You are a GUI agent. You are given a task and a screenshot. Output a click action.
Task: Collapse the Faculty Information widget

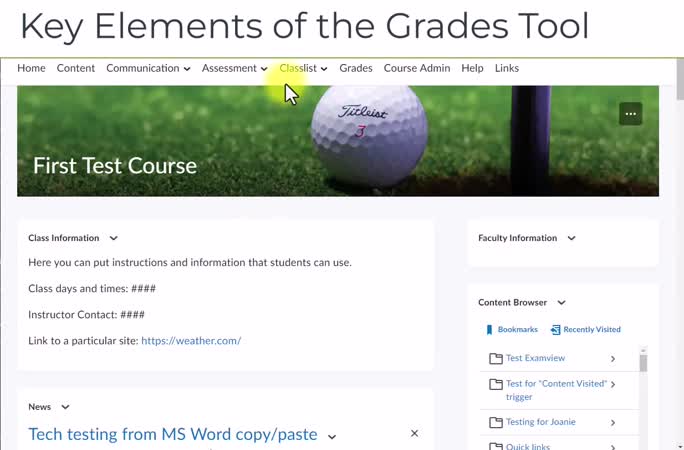pos(571,238)
